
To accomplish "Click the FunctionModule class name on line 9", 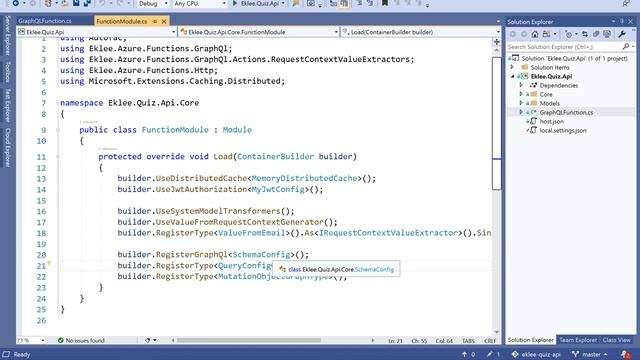I will [175, 130].
